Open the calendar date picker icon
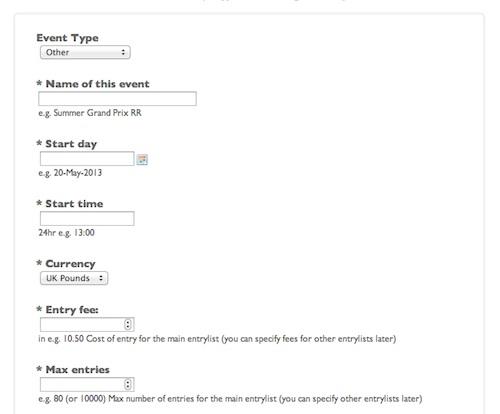Image resolution: width=500 pixels, height=414 pixels. pyautogui.click(x=142, y=159)
